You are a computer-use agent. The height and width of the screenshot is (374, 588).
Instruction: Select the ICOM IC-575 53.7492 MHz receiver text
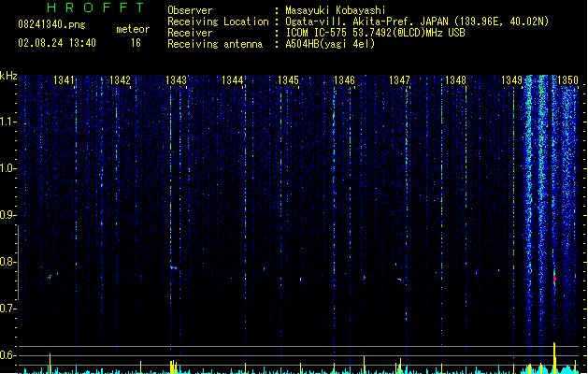tap(375, 33)
